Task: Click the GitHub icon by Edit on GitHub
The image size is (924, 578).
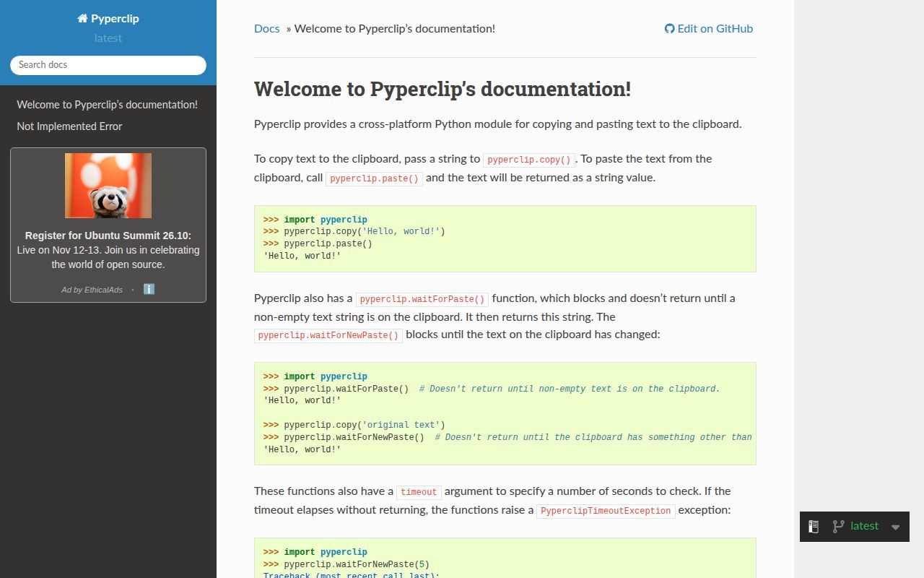Action: coord(669,29)
